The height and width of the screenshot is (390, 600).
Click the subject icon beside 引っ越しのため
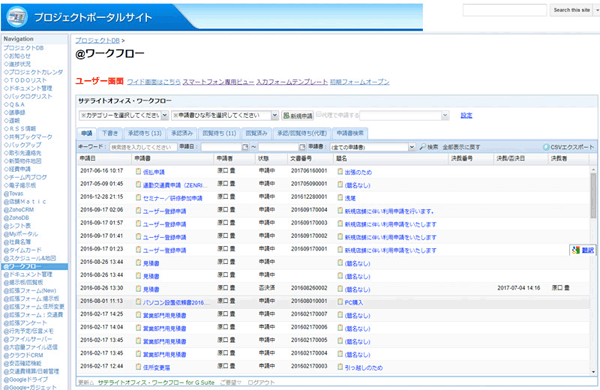click(x=340, y=367)
